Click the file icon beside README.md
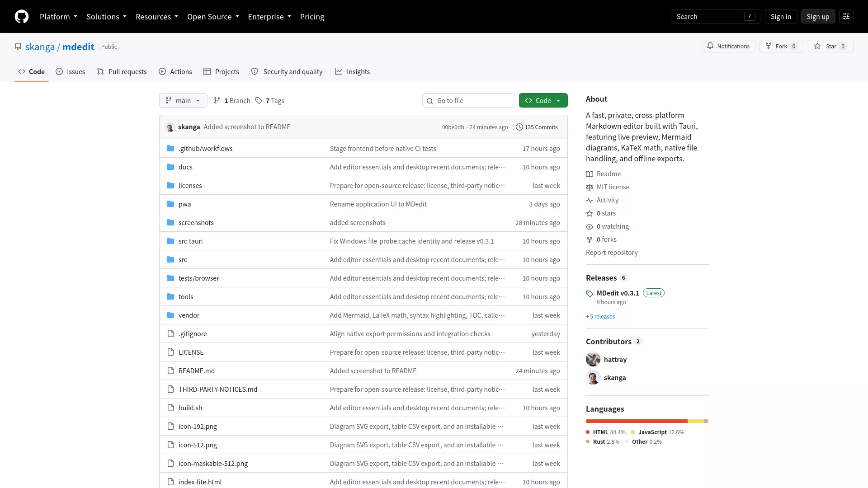Image resolution: width=868 pixels, height=488 pixels. (170, 371)
